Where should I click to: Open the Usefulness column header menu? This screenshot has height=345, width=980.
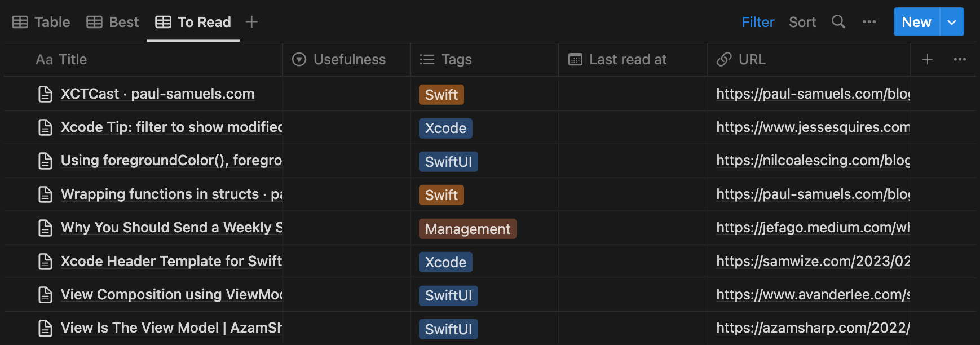point(346,59)
